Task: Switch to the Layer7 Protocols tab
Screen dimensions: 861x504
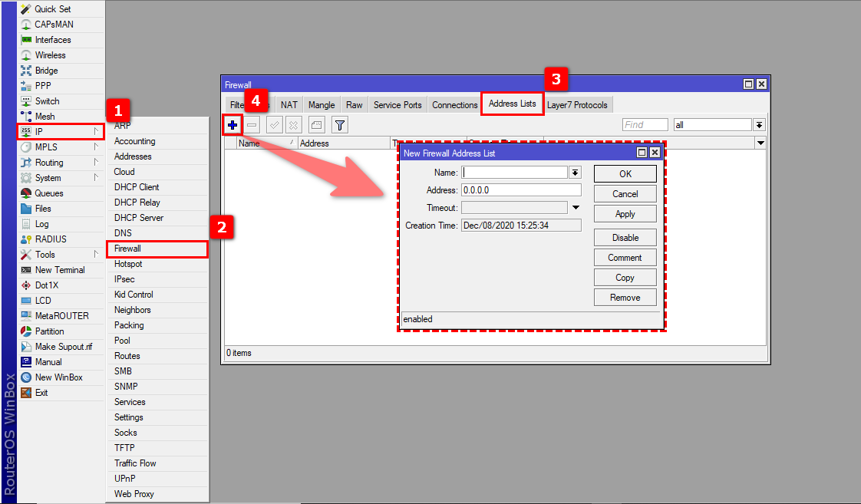Action: tap(577, 105)
